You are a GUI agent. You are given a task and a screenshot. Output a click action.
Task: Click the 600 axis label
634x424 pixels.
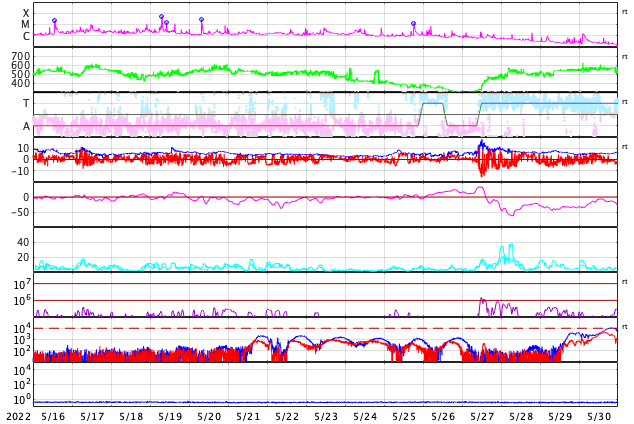(x=21, y=65)
